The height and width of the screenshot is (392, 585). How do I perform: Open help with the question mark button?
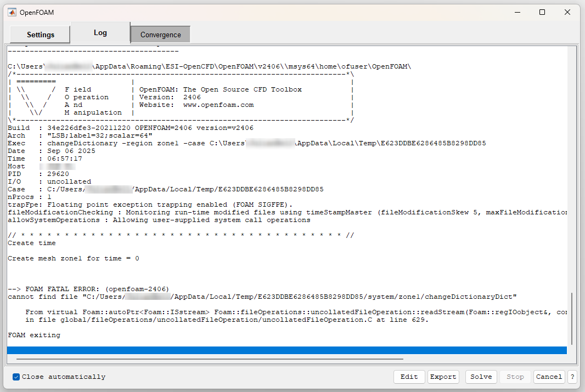[x=572, y=377]
